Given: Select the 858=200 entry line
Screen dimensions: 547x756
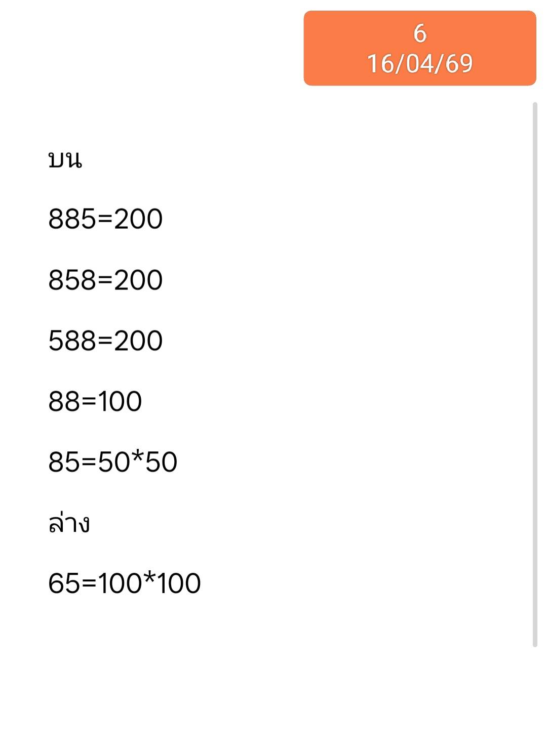Looking at the screenshot, I should click(x=105, y=280).
